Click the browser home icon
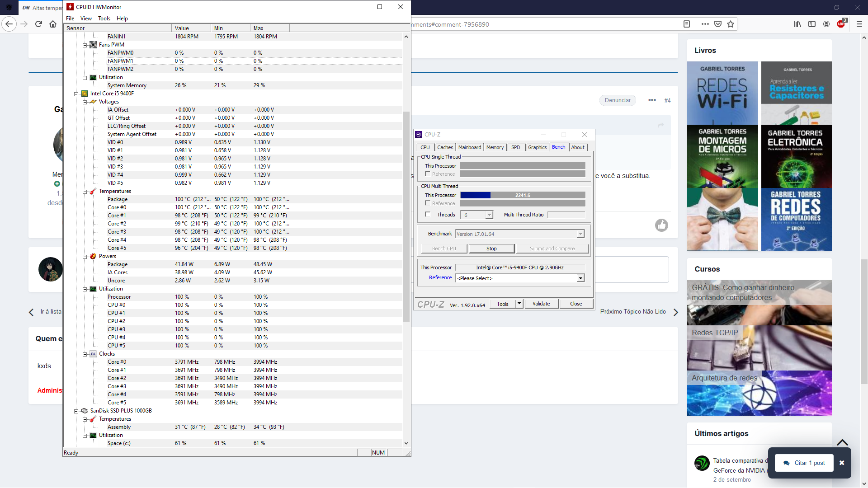 click(x=53, y=24)
